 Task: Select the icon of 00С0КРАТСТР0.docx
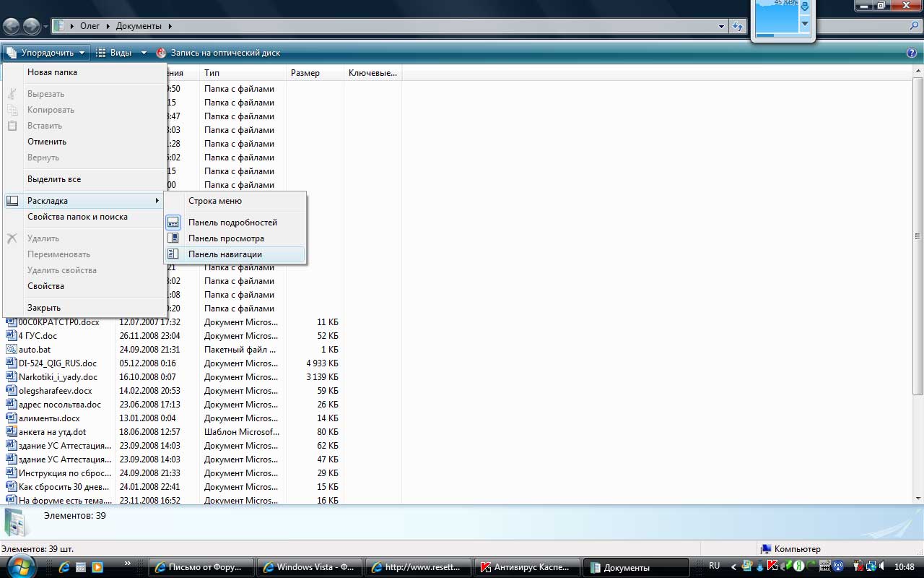point(11,322)
